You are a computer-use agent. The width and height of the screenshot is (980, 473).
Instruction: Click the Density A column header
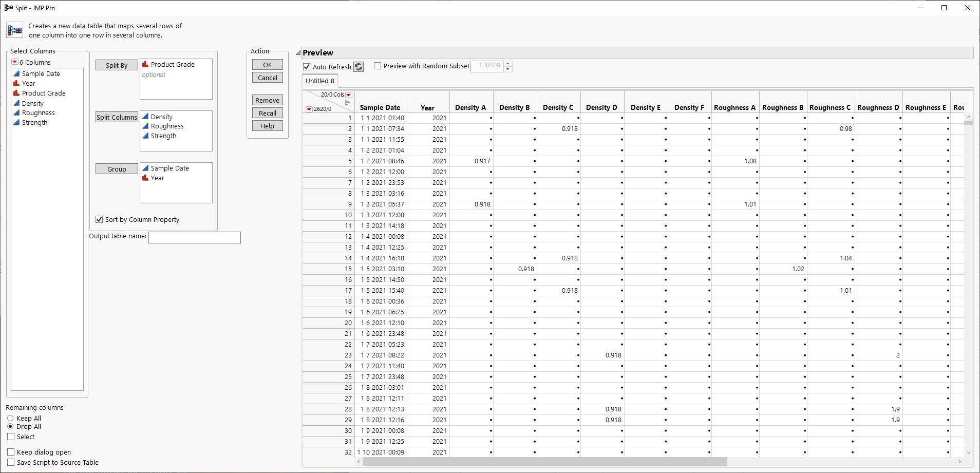470,108
